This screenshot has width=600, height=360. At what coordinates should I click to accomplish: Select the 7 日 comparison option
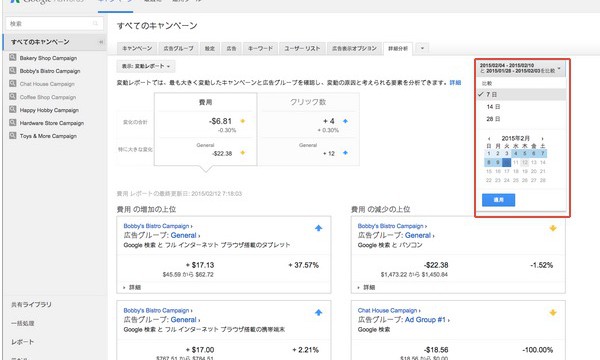pos(521,94)
